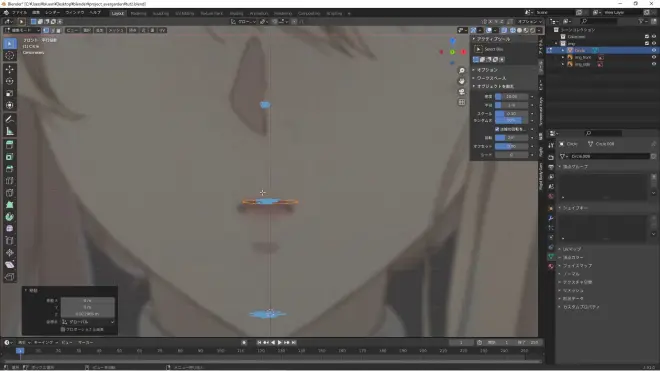Play the animation forward
Viewport: 660px width, 371px height.
[x=279, y=342]
